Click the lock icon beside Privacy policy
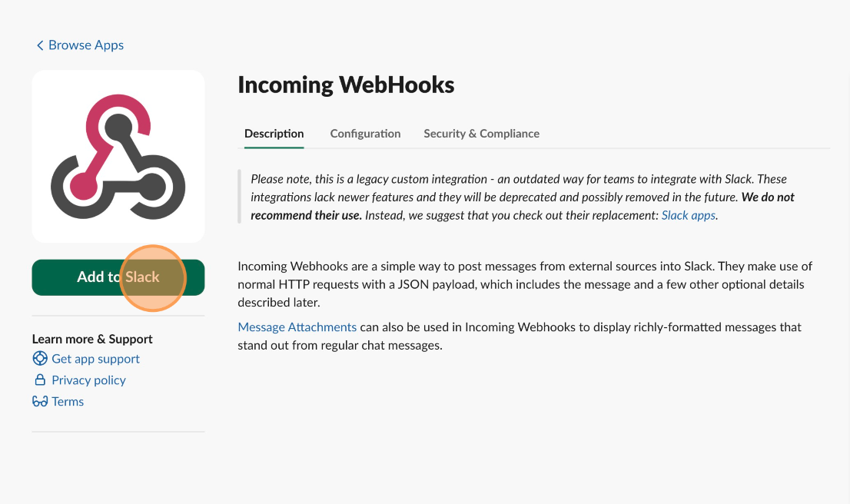This screenshot has width=850, height=504. click(x=40, y=380)
